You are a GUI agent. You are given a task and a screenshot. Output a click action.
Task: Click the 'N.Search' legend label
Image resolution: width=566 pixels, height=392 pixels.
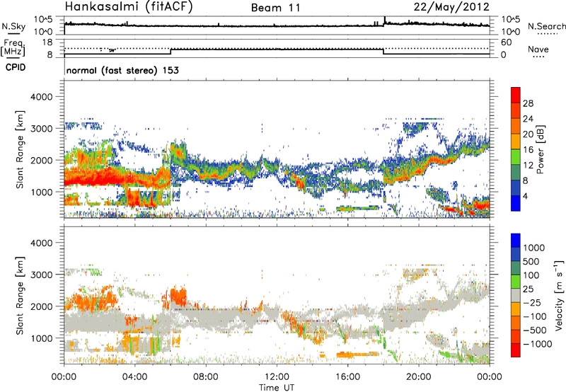point(547,26)
